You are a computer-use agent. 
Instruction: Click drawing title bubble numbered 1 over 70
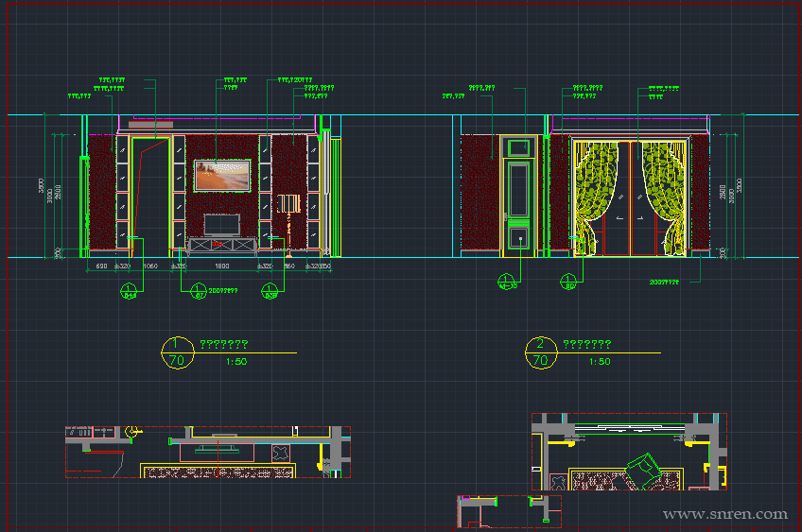point(178,352)
